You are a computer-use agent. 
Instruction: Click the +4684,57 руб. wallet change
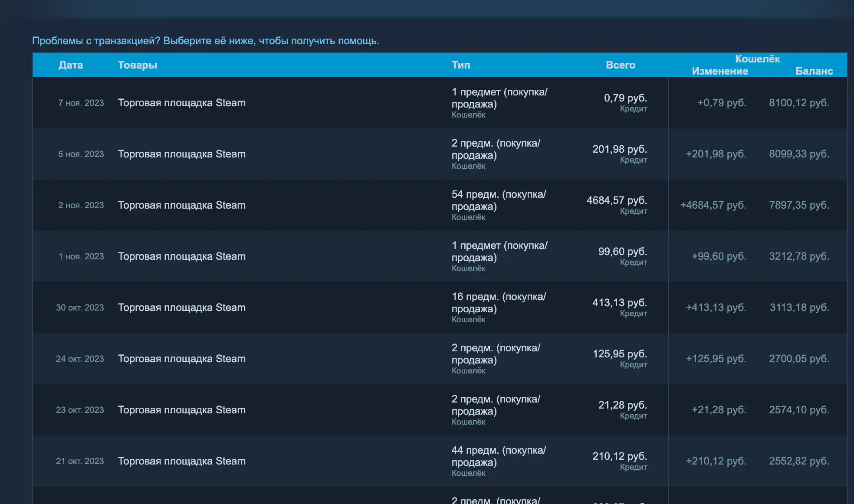[713, 205]
